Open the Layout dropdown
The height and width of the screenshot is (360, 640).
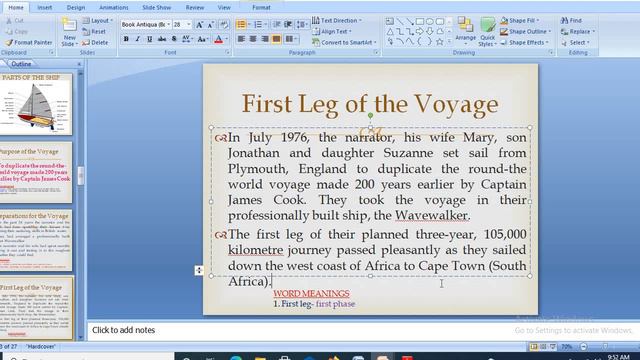98,20
